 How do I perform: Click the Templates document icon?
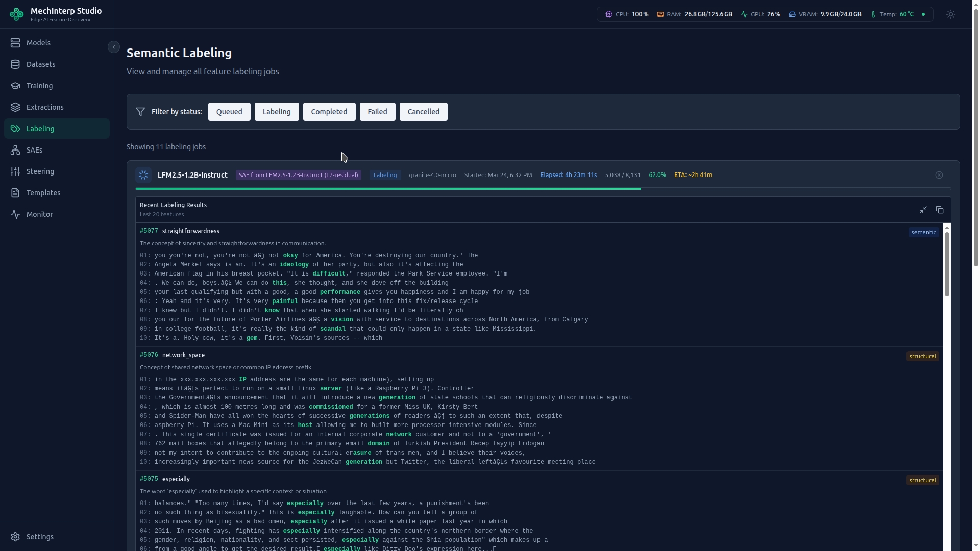15,193
